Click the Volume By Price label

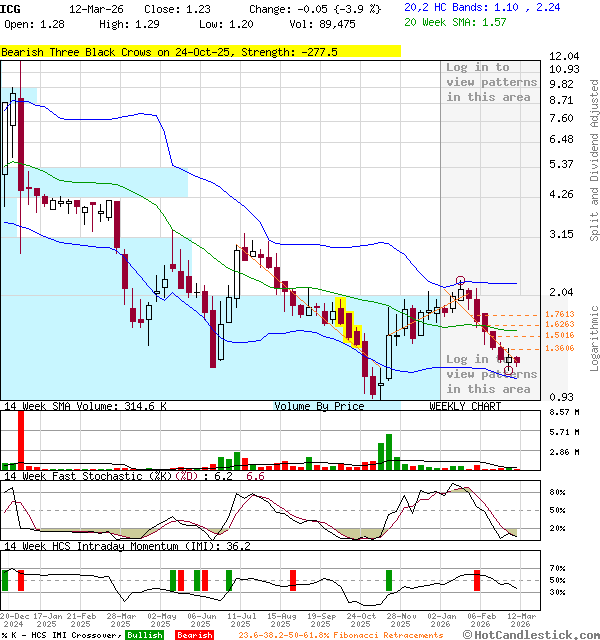click(319, 406)
